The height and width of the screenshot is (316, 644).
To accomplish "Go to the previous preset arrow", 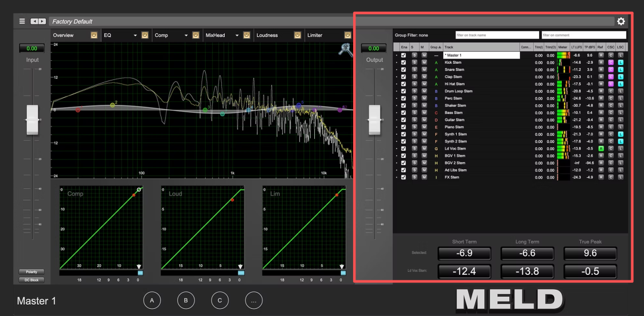I will tap(35, 21).
